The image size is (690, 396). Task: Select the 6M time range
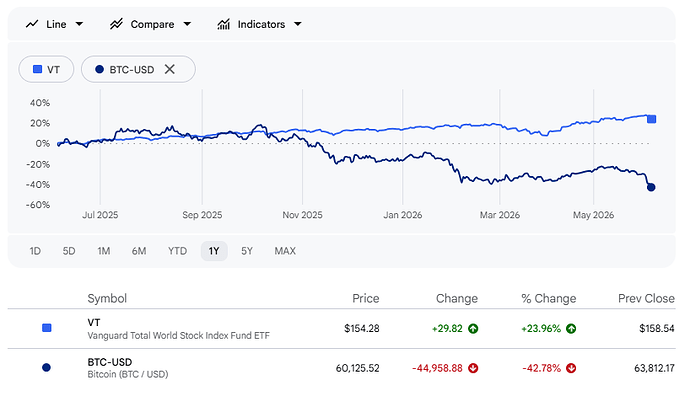(139, 251)
